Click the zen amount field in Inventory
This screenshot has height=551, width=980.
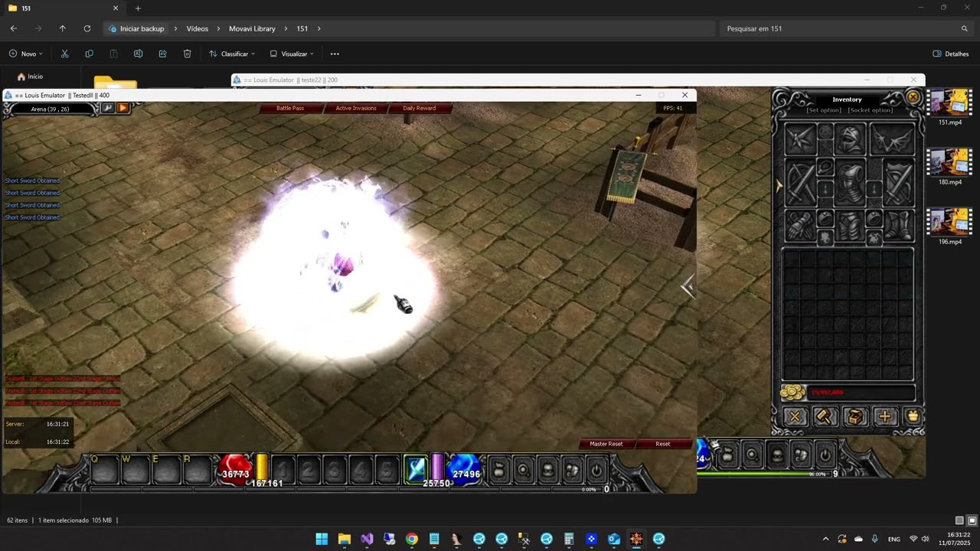(x=861, y=393)
